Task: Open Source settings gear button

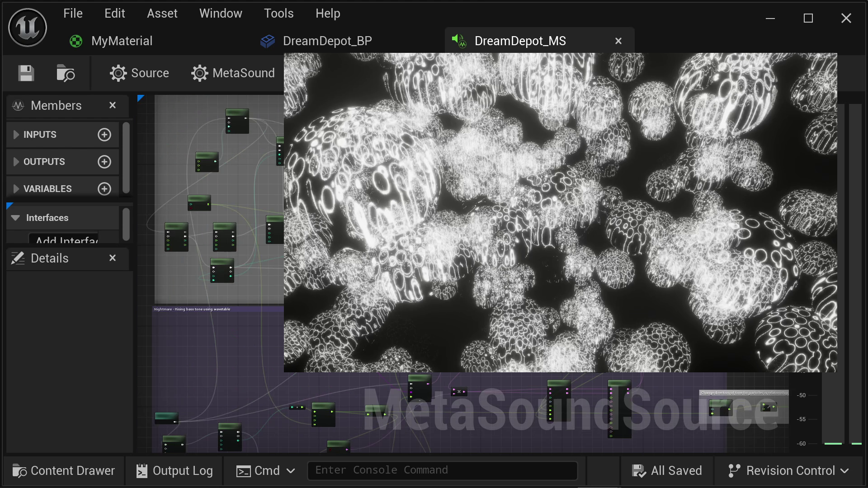Action: click(139, 73)
